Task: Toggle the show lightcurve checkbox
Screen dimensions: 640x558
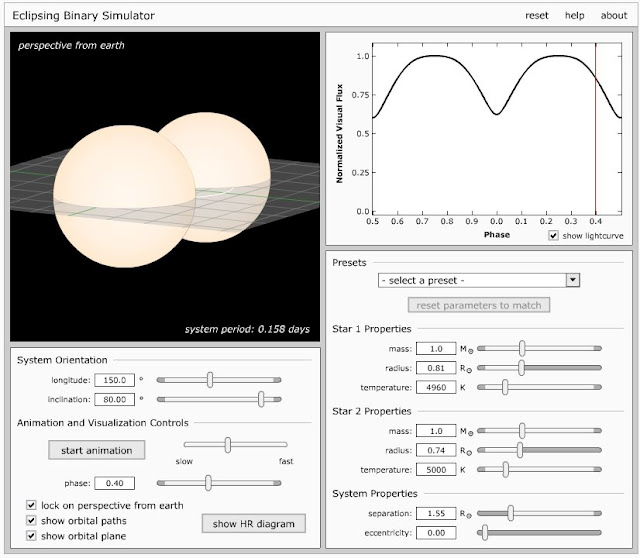Action: pyautogui.click(x=553, y=236)
